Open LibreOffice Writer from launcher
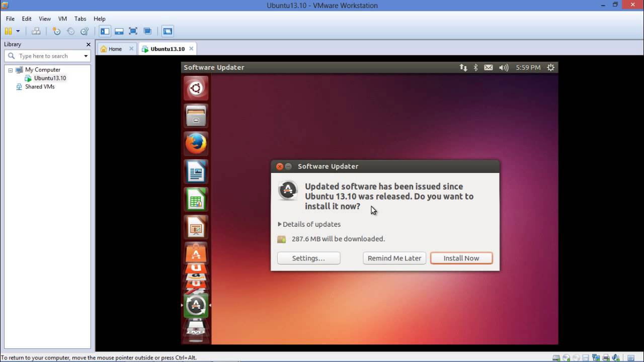 tap(196, 171)
